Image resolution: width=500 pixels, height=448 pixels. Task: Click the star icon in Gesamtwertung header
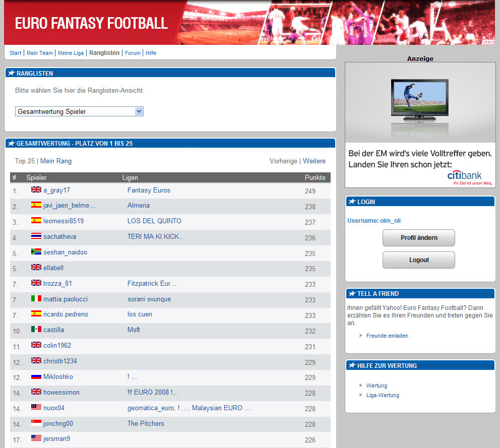(x=12, y=143)
